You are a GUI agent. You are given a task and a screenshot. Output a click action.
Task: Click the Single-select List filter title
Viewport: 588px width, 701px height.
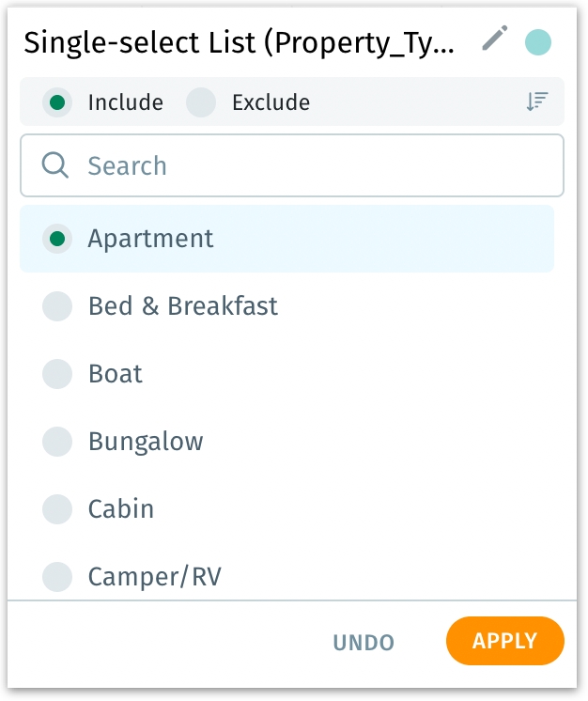click(x=240, y=42)
